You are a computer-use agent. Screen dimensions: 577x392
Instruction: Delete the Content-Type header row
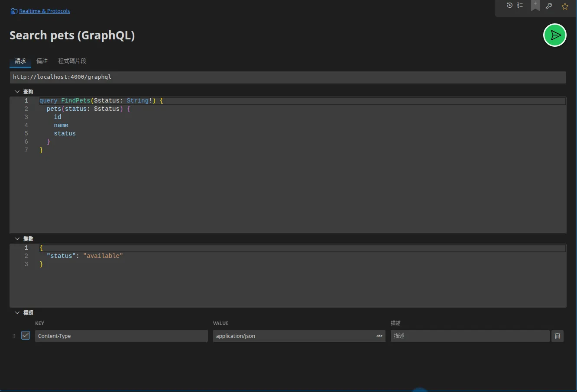coord(558,336)
